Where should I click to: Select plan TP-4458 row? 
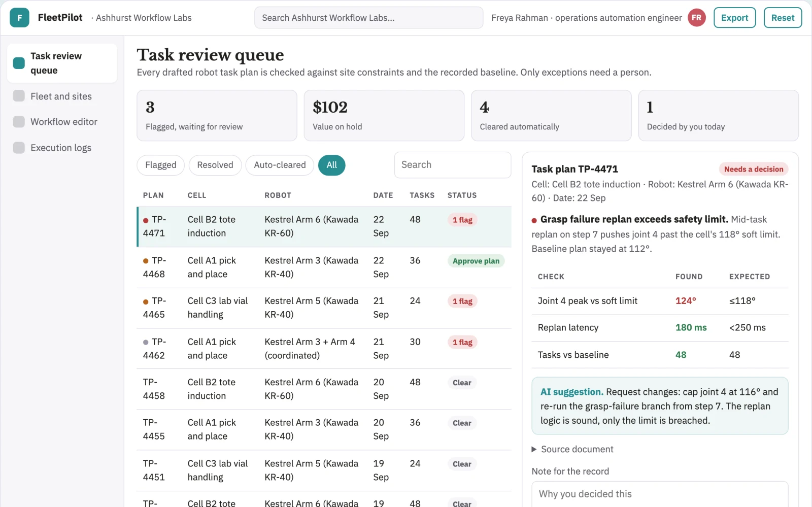tap(324, 389)
